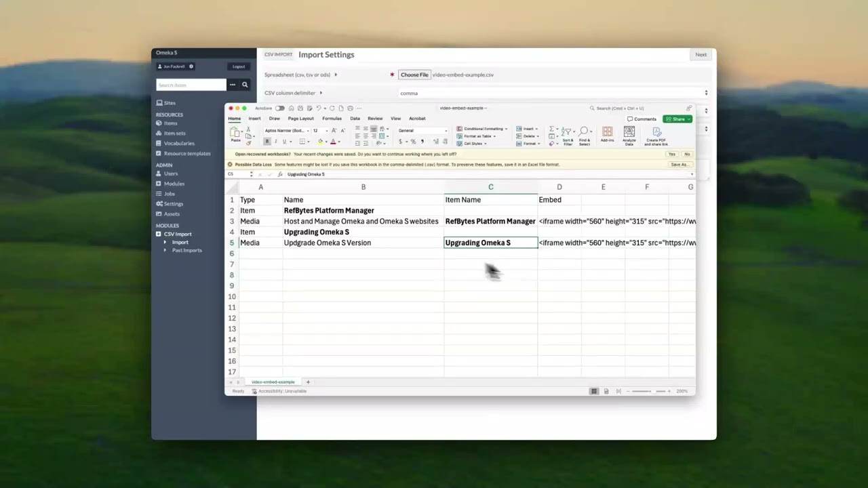This screenshot has height=488, width=868.
Task: Click the Paste clipboard icon
Action: [235, 133]
